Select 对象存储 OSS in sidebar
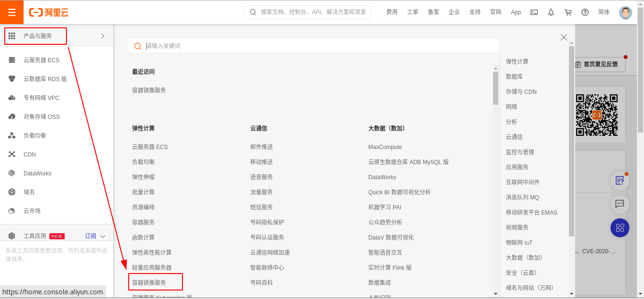644x299 pixels. point(41,116)
